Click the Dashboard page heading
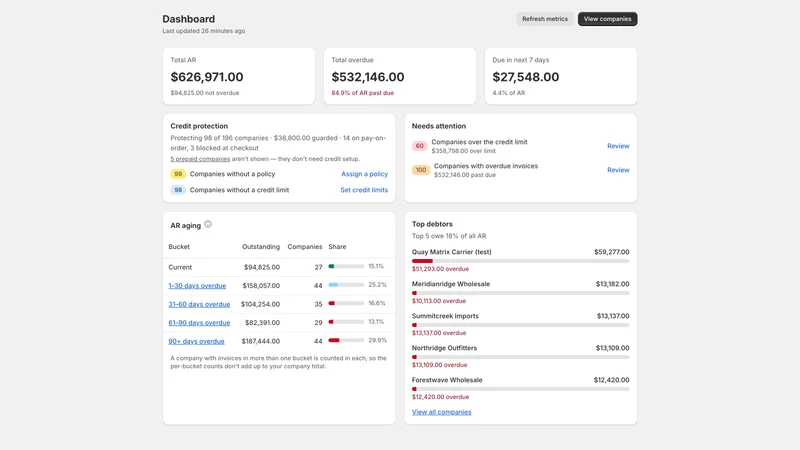 pos(189,19)
